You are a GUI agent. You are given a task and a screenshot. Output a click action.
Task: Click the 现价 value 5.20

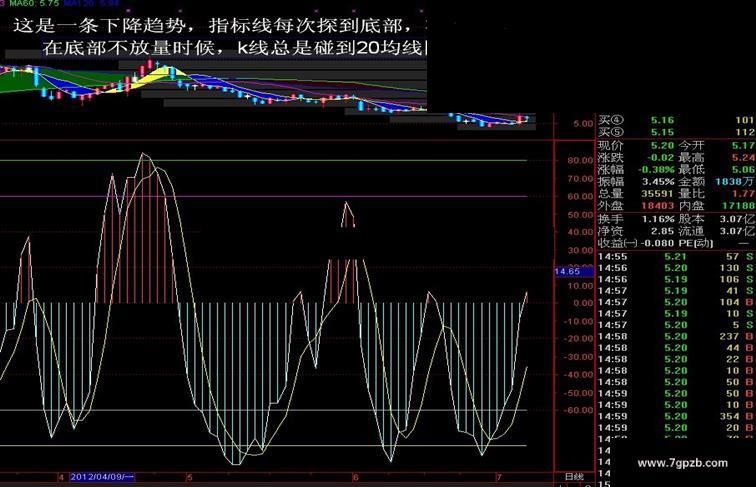662,145
